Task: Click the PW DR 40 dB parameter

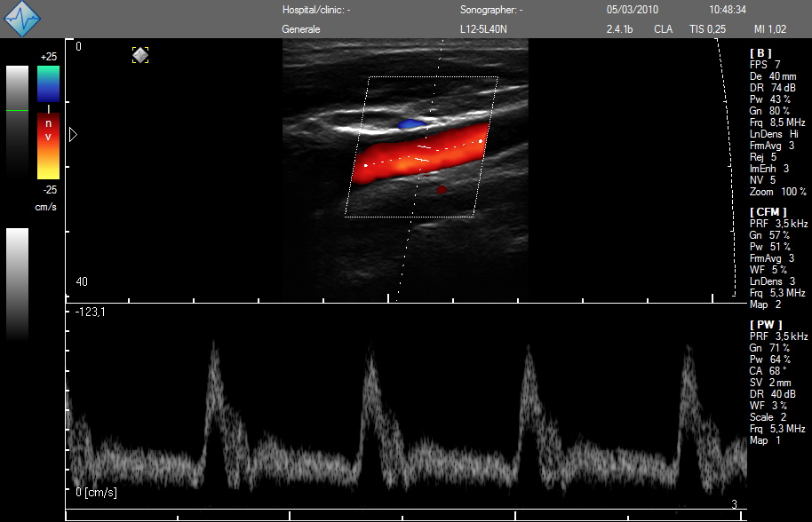Action: (x=773, y=393)
